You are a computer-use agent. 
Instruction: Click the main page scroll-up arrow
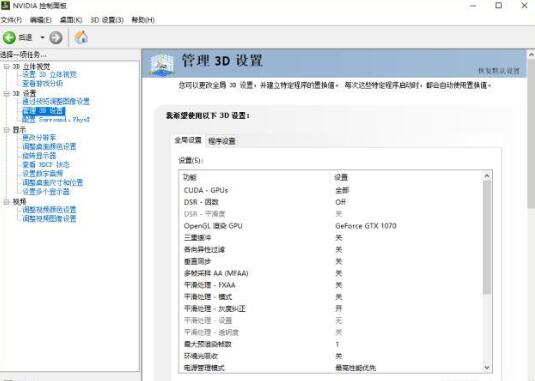tap(531, 54)
